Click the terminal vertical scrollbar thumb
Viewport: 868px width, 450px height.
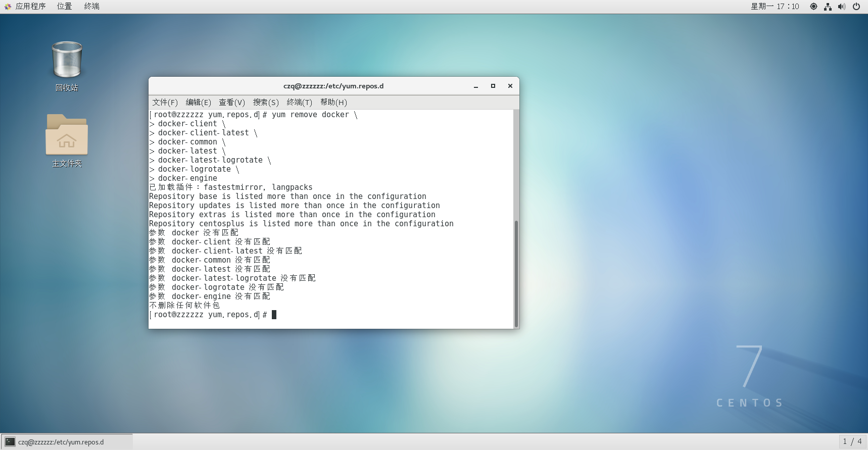516,273
